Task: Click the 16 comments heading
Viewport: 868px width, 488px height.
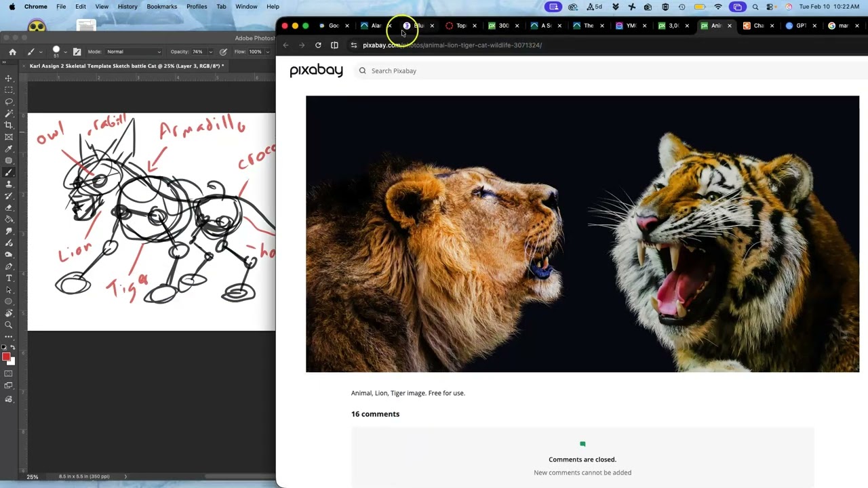Action: (375, 414)
